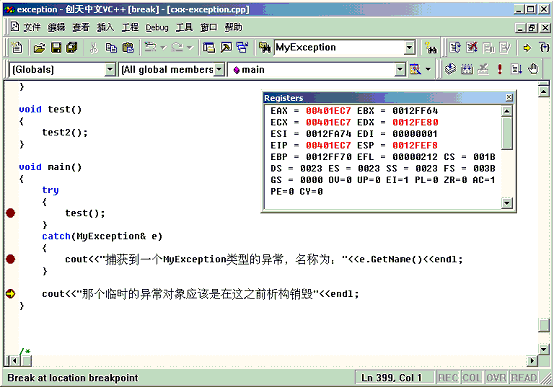Open the WizardBar actions dropdown arrow
The image size is (553, 387).
(x=429, y=69)
